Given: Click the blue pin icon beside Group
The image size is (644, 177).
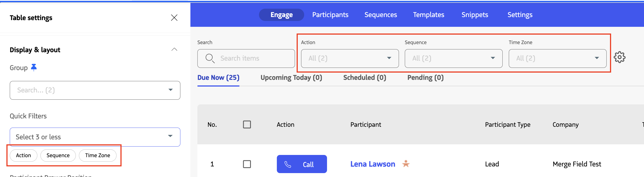Looking at the screenshot, I should point(34,68).
